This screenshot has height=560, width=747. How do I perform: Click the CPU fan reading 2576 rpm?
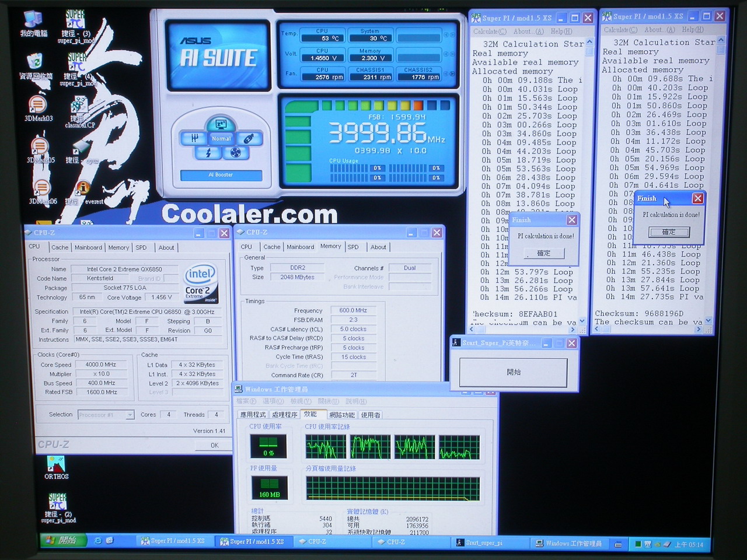click(x=322, y=77)
